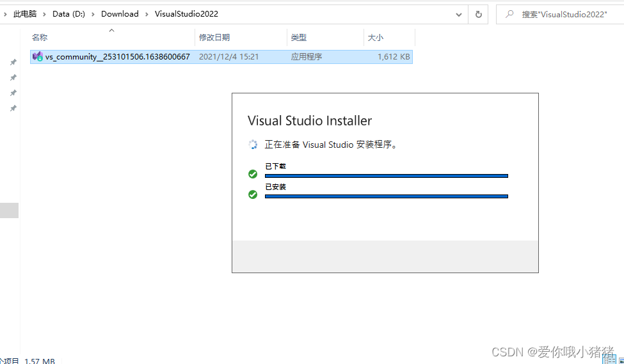Viewport: 624px width, 364px height.
Task: Click the fourth pin icon in sidebar
Action: [x=13, y=108]
